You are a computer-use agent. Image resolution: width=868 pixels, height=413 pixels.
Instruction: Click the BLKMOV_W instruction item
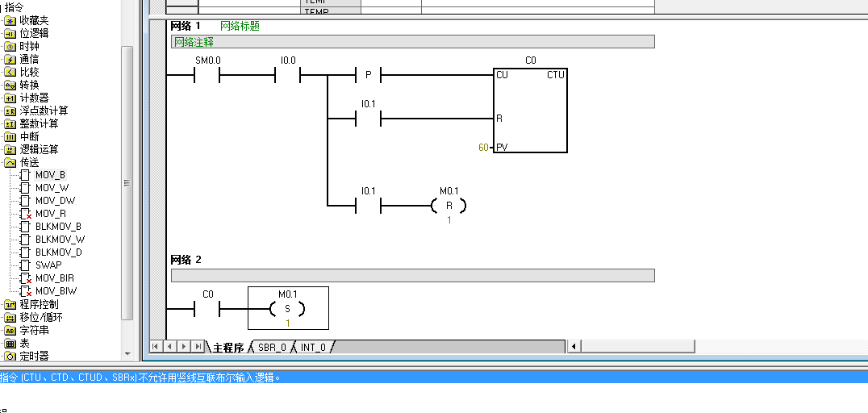click(x=60, y=240)
